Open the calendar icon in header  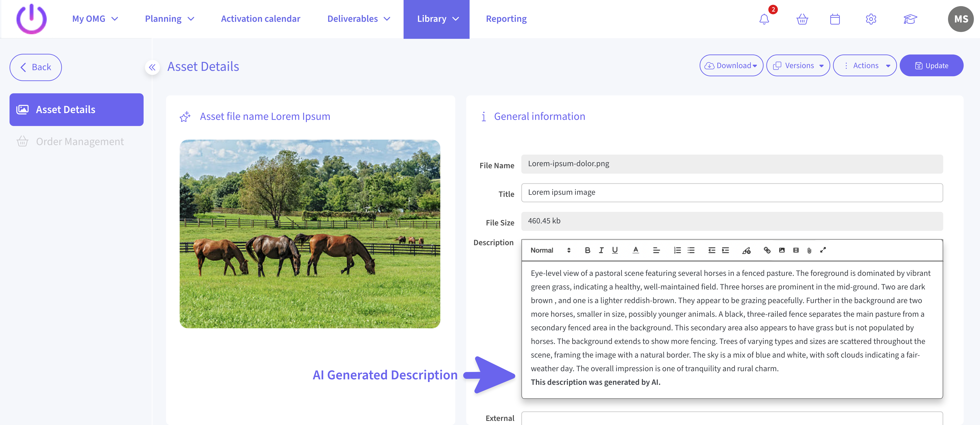(x=835, y=19)
